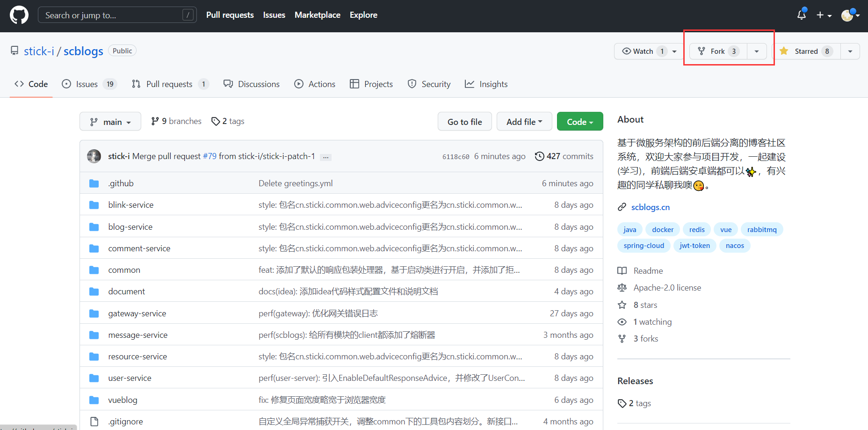Click the Go to file button

coord(465,122)
